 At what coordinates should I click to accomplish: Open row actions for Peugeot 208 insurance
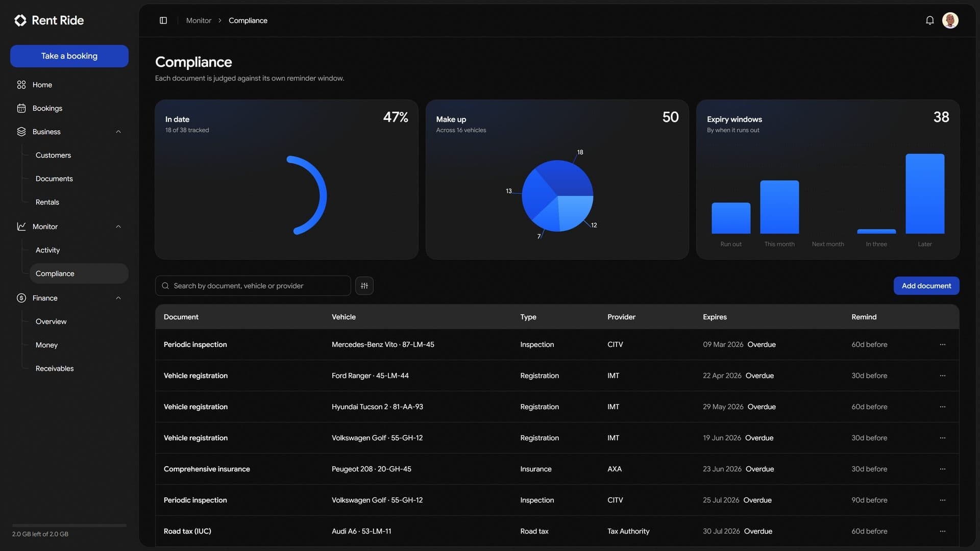coord(942,469)
